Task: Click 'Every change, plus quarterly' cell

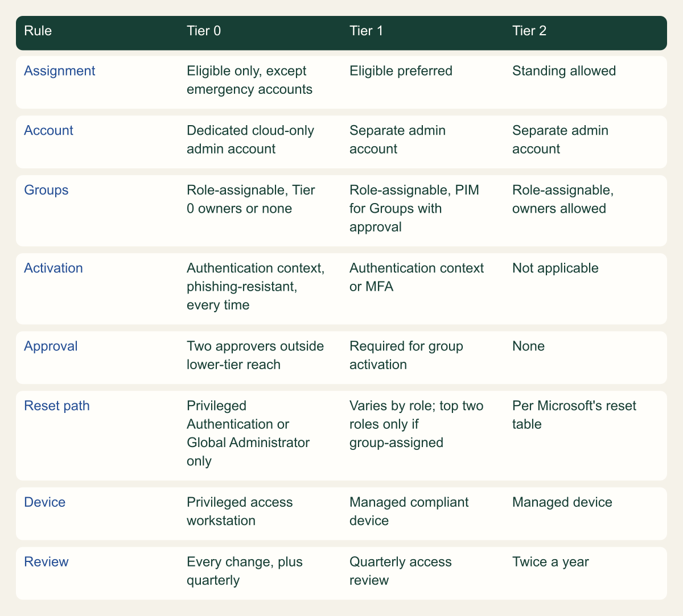Action: [245, 571]
